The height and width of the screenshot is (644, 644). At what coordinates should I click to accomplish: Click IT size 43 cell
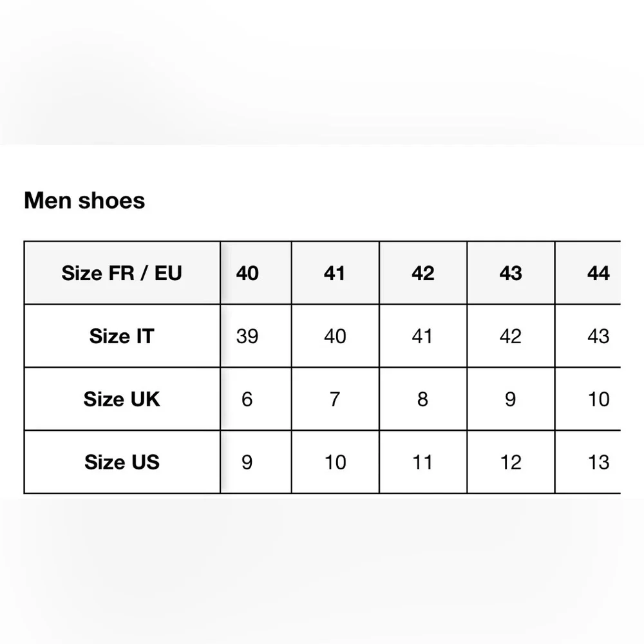[x=588, y=336]
